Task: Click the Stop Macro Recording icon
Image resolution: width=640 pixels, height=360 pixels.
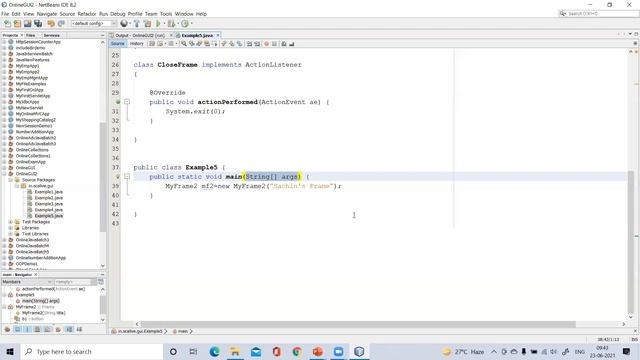Action: (x=274, y=44)
